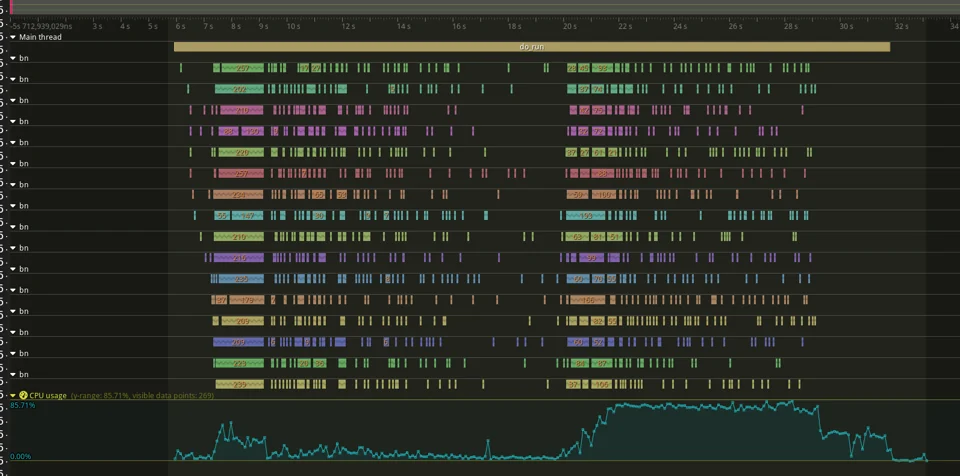960x476 pixels.
Task: Select the orange zone labeled 166
Action: coord(588,300)
